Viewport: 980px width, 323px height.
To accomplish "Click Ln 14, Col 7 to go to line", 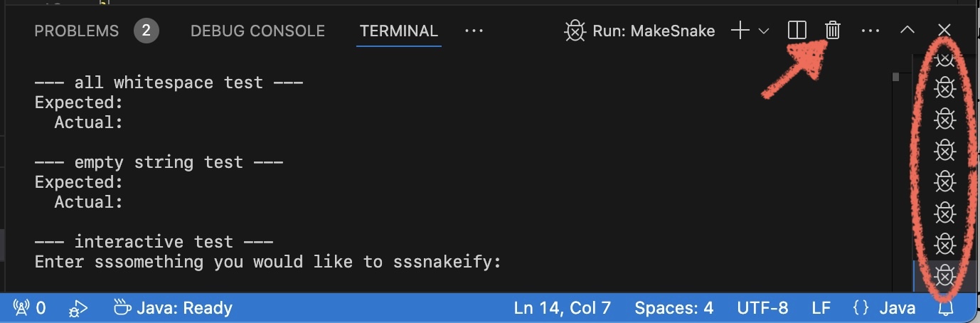I will (x=562, y=308).
